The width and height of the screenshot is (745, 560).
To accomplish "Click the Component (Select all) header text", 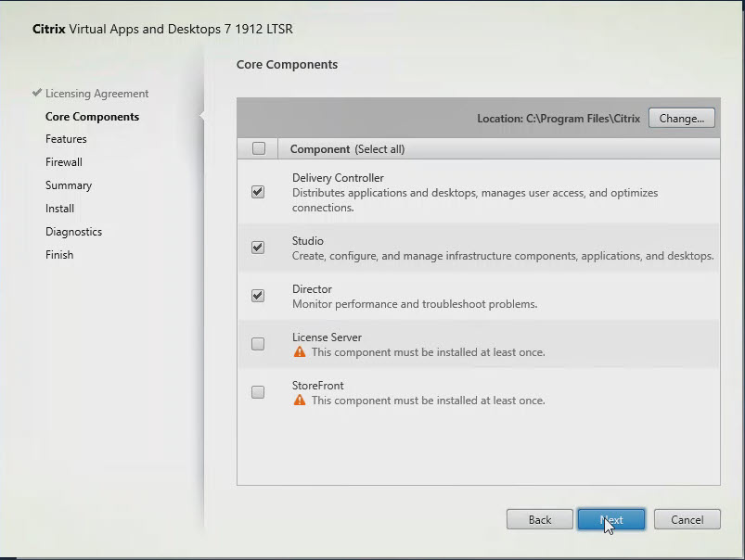I will coord(347,149).
